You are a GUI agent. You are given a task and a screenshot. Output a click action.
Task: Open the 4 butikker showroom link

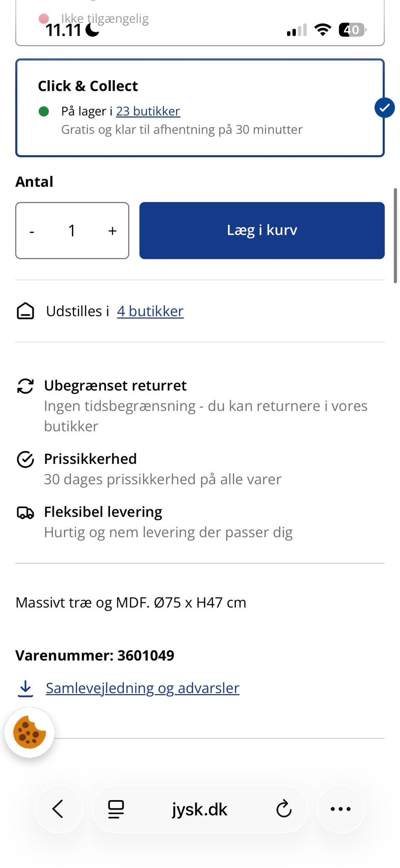click(150, 311)
